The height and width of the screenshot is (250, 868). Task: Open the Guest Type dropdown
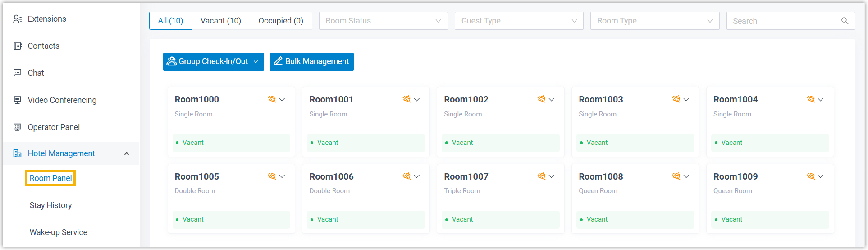point(519,21)
